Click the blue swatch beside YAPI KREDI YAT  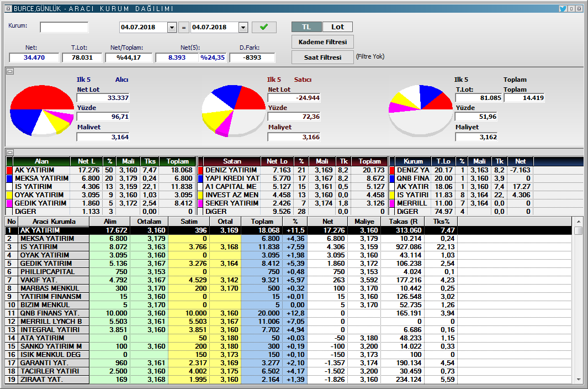click(200, 178)
